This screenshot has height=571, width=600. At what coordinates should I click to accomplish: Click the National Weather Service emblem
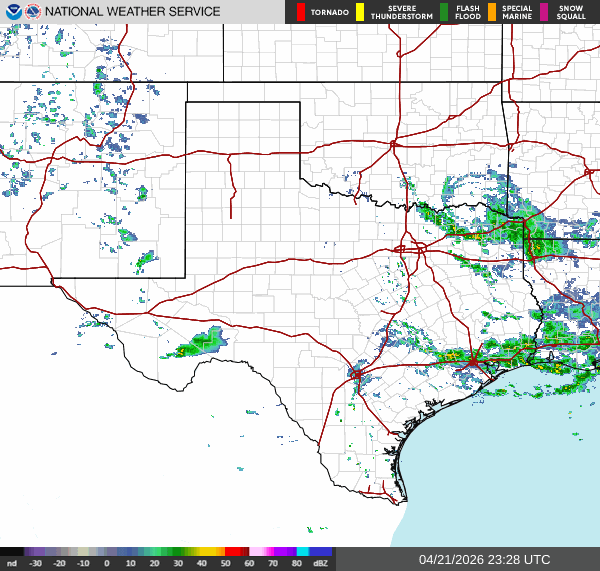(33, 12)
